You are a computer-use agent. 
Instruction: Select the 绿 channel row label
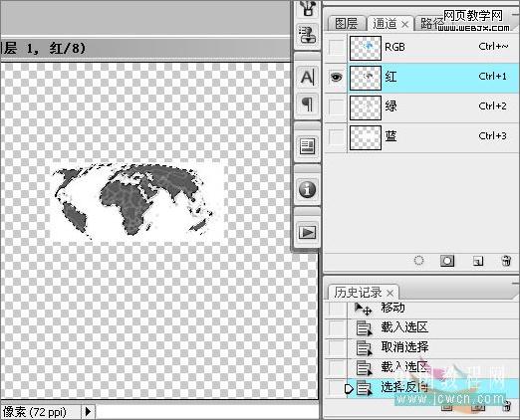click(x=390, y=106)
